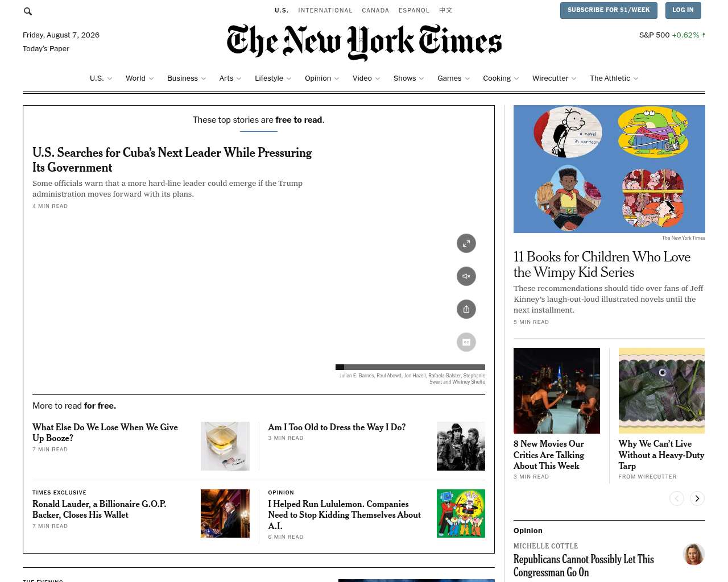The height and width of the screenshot is (582, 728).
Task: Seek on the video progress bar
Action: pos(410,367)
